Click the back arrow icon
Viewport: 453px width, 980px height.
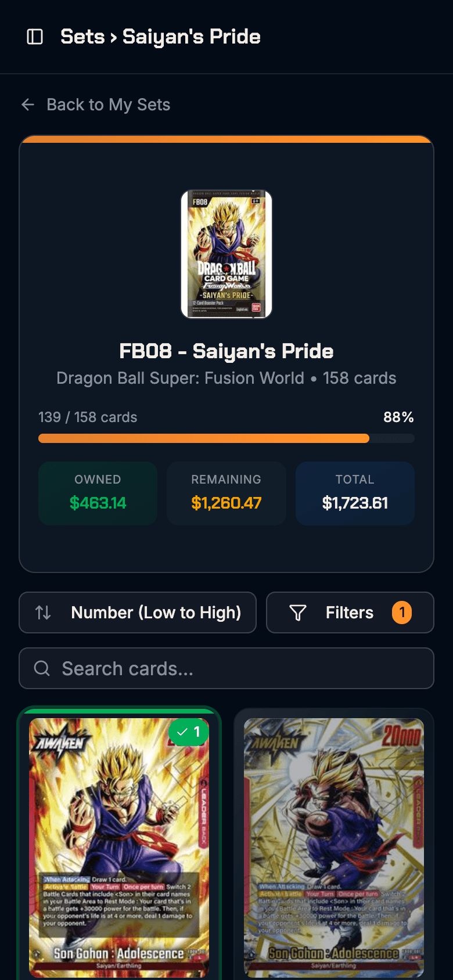pos(28,105)
